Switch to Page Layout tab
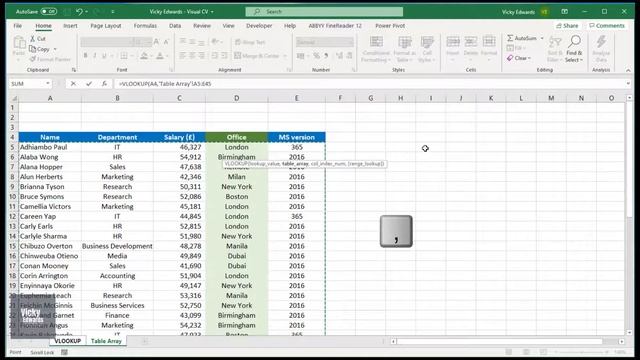 106,26
